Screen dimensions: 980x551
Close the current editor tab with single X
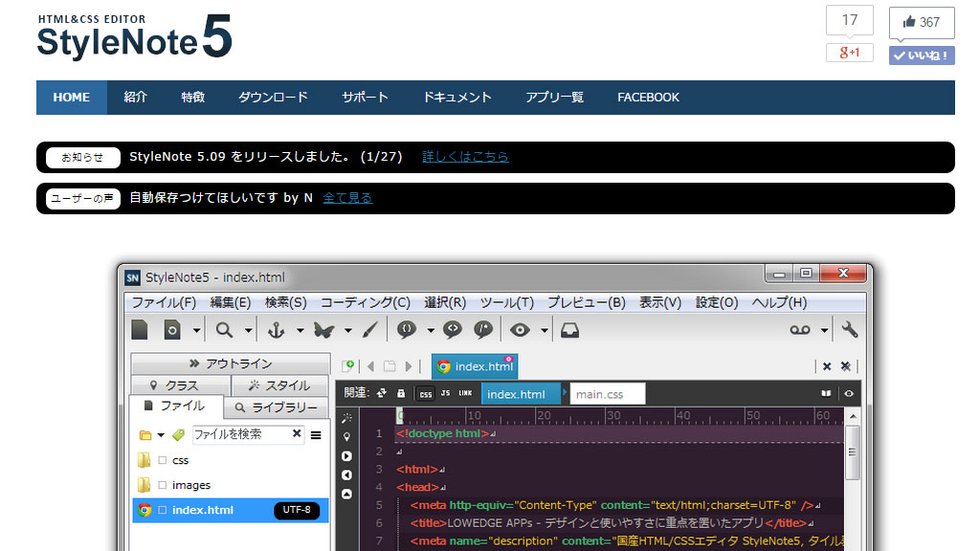click(x=827, y=366)
